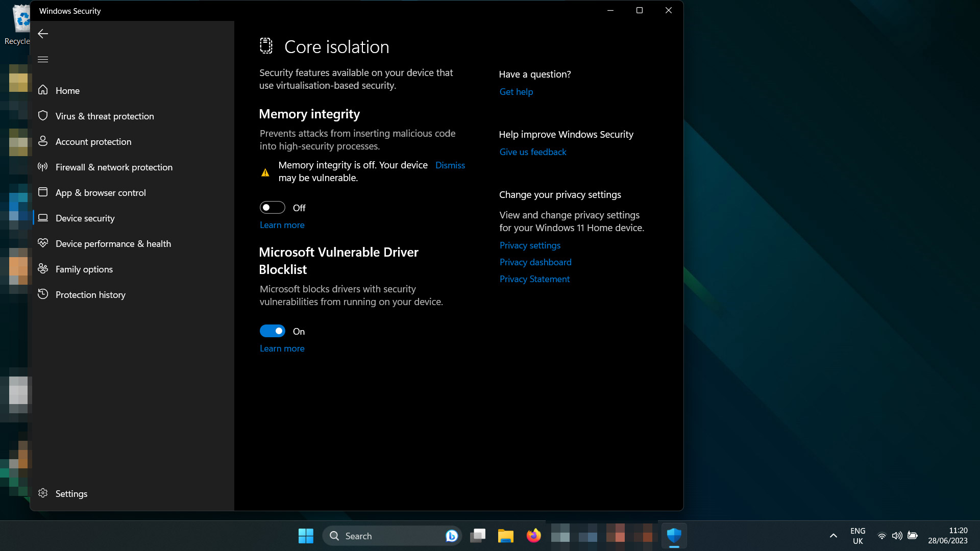The height and width of the screenshot is (551, 980).
Task: Click Get help link
Action: tap(516, 92)
